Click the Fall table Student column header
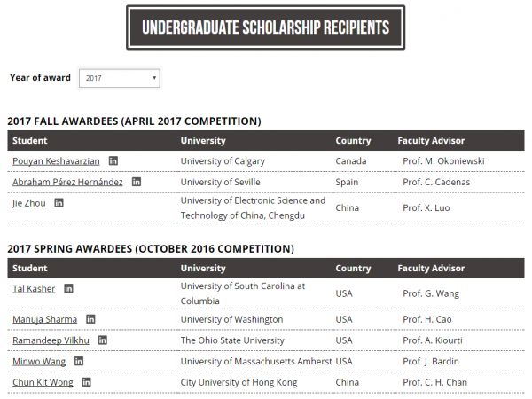Viewport: 532px width, 399px height. (x=30, y=140)
